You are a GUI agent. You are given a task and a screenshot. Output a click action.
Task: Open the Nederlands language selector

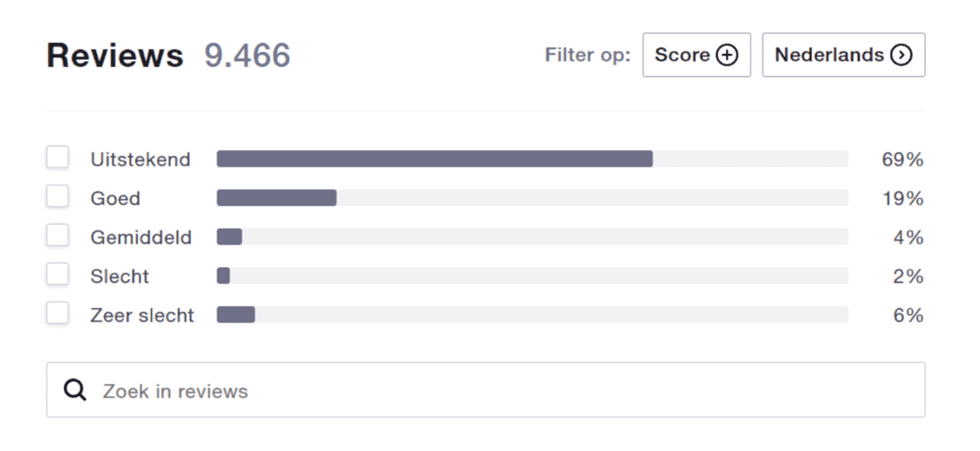point(844,55)
